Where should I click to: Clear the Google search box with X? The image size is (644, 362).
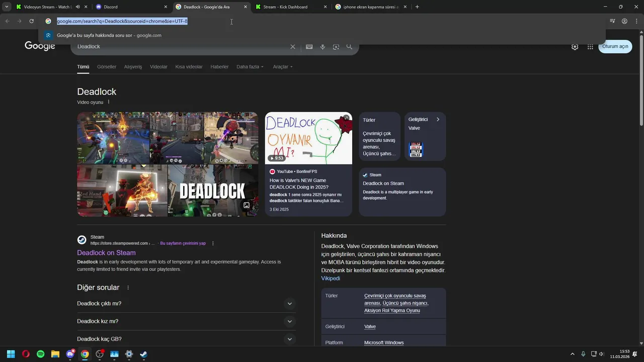coord(293,47)
